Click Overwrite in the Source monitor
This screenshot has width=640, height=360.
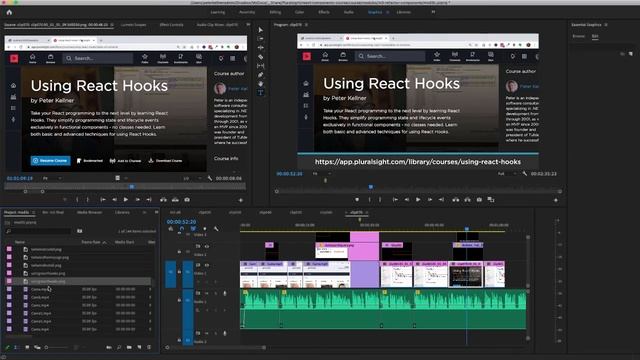click(x=175, y=200)
